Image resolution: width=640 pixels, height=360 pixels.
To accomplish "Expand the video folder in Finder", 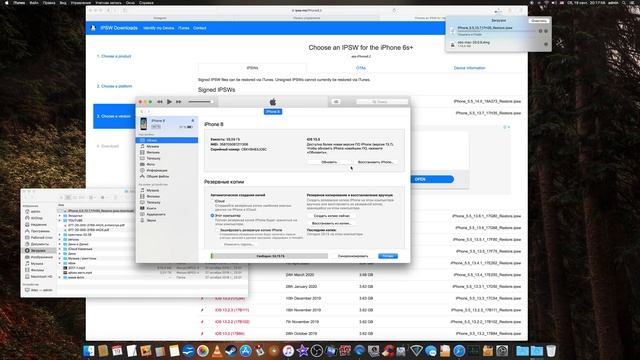I will (60, 263).
